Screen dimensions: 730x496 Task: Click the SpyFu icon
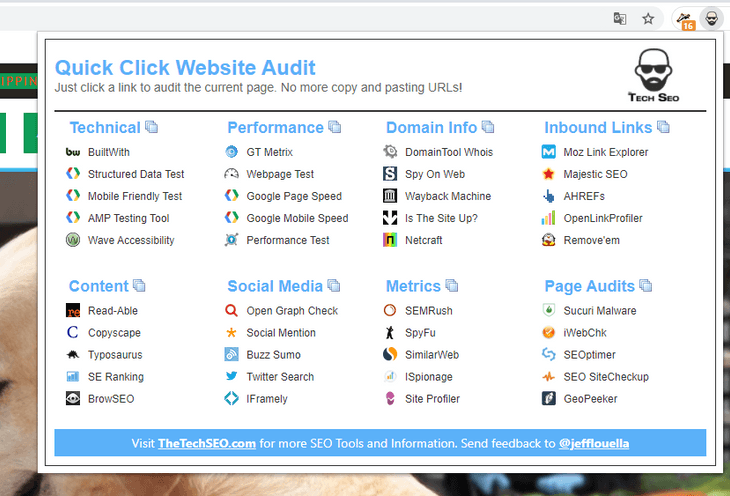click(x=390, y=332)
